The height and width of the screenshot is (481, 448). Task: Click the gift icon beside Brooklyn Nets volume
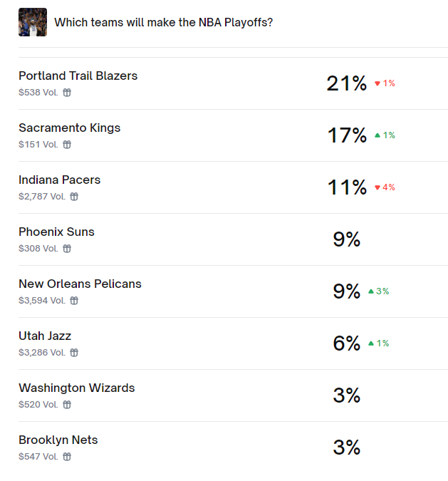67,457
